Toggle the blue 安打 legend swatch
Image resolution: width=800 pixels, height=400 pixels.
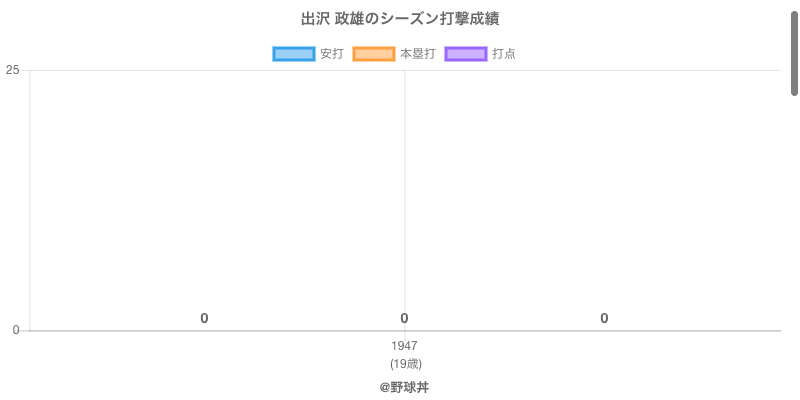(293, 54)
